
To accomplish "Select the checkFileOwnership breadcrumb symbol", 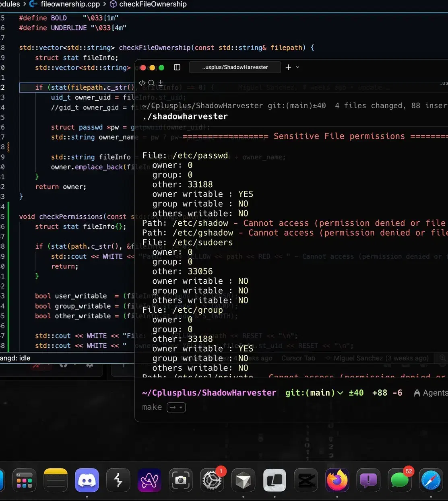I will click(x=153, y=4).
